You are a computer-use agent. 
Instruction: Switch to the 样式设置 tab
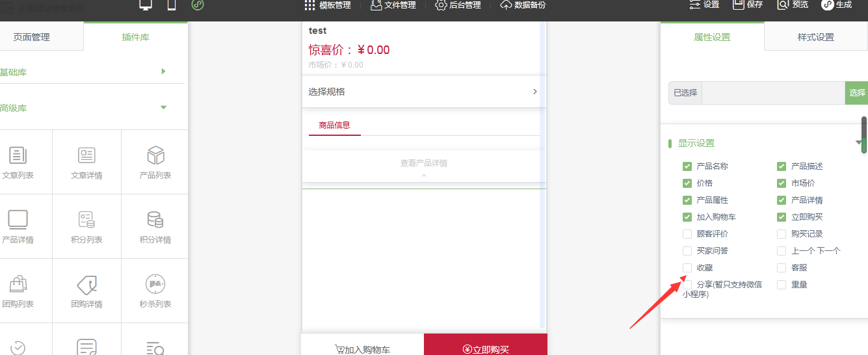click(x=815, y=37)
